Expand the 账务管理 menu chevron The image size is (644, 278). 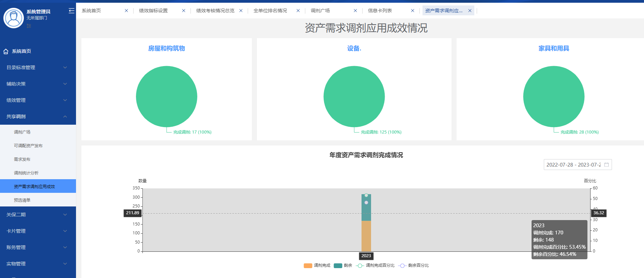pyautogui.click(x=65, y=247)
